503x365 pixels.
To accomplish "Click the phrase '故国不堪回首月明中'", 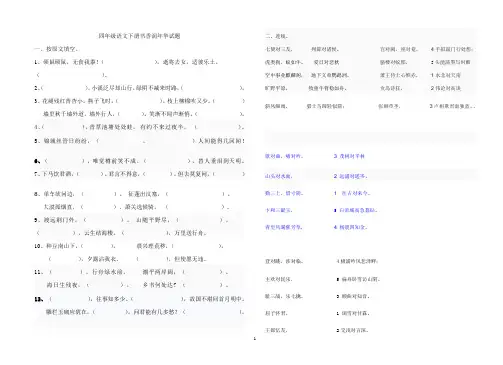I will pyautogui.click(x=216, y=299).
